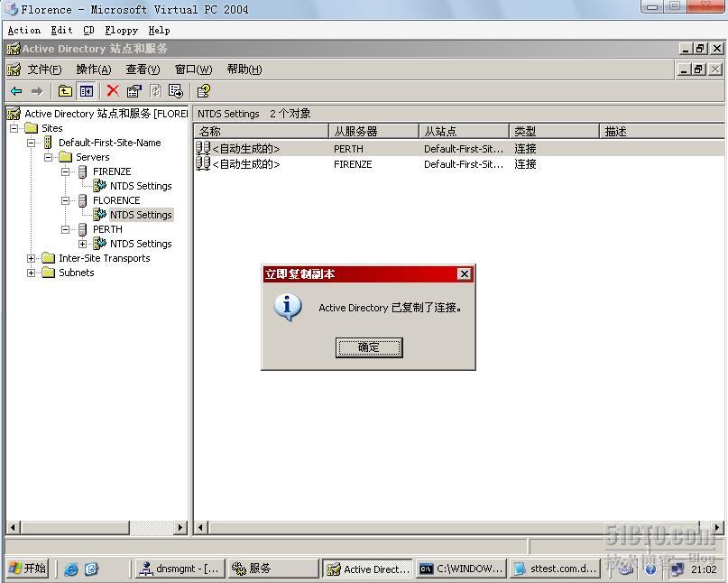Screen dimensions: 728x583
Task: Click the Export List toolbar icon
Action: tap(176, 91)
